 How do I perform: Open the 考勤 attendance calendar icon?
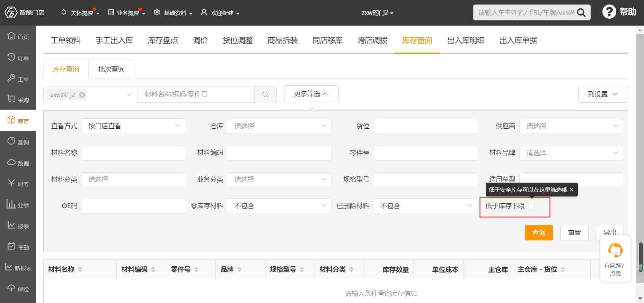click(x=11, y=246)
